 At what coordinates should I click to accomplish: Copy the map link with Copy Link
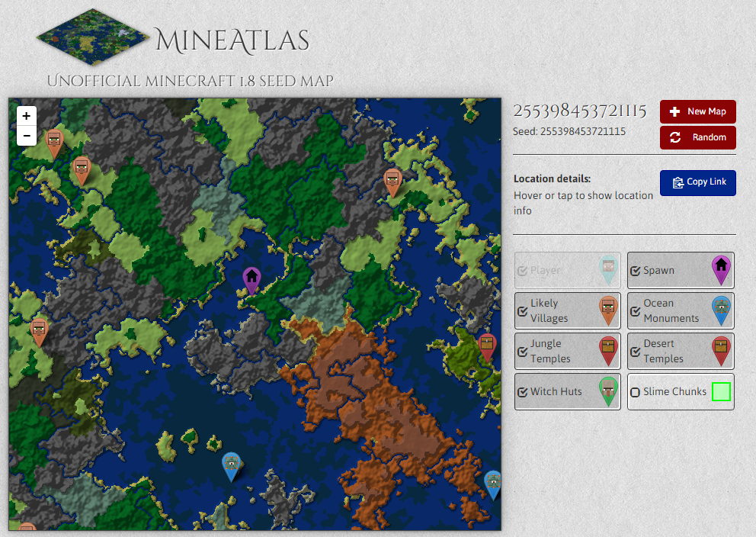click(697, 182)
